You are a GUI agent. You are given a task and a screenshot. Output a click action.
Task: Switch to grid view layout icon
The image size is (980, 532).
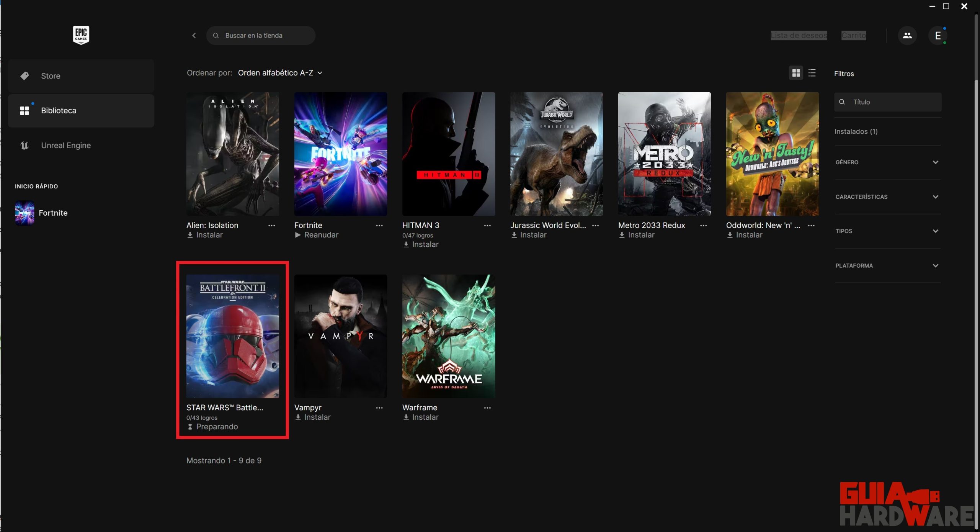pos(796,73)
